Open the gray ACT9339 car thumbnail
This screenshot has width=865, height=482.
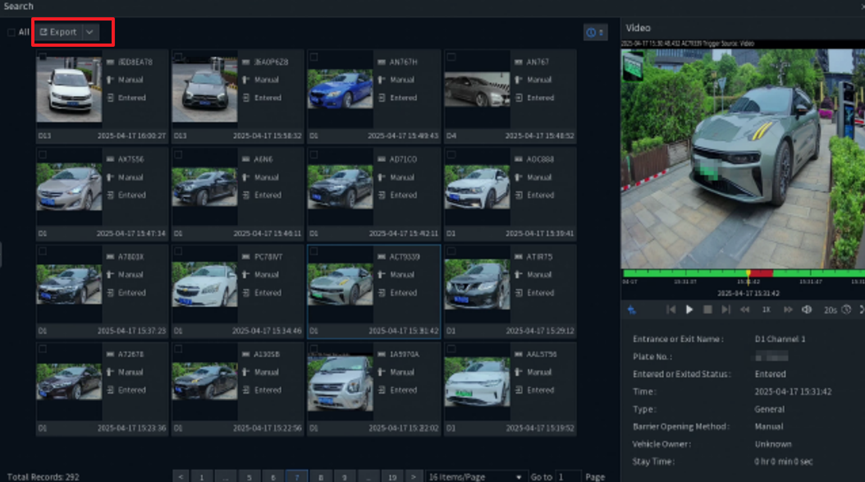tap(340, 283)
